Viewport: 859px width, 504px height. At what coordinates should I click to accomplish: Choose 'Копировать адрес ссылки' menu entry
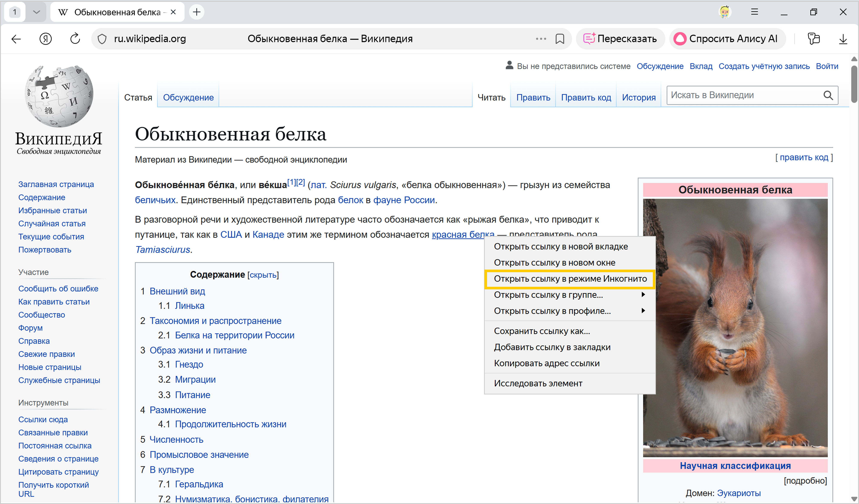click(x=546, y=363)
